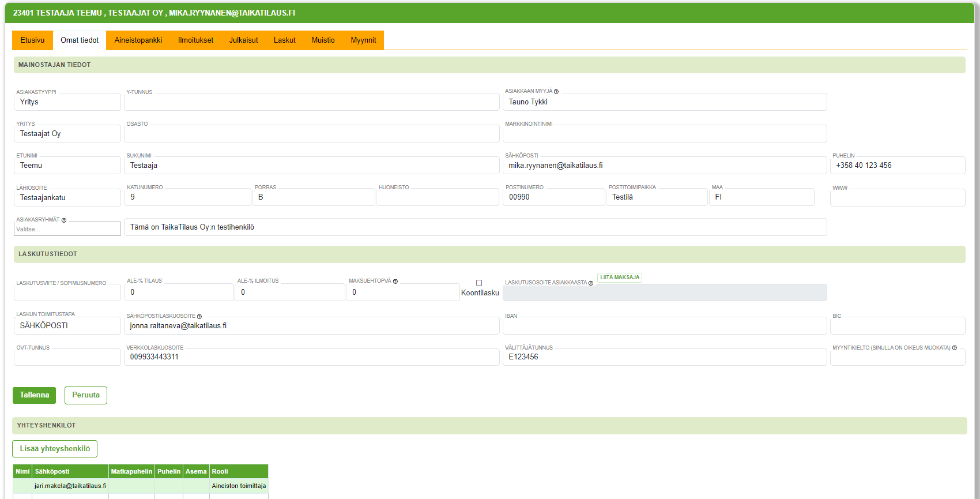Click help icon next to Myyntikielto label
The image size is (980, 499).
(x=955, y=348)
